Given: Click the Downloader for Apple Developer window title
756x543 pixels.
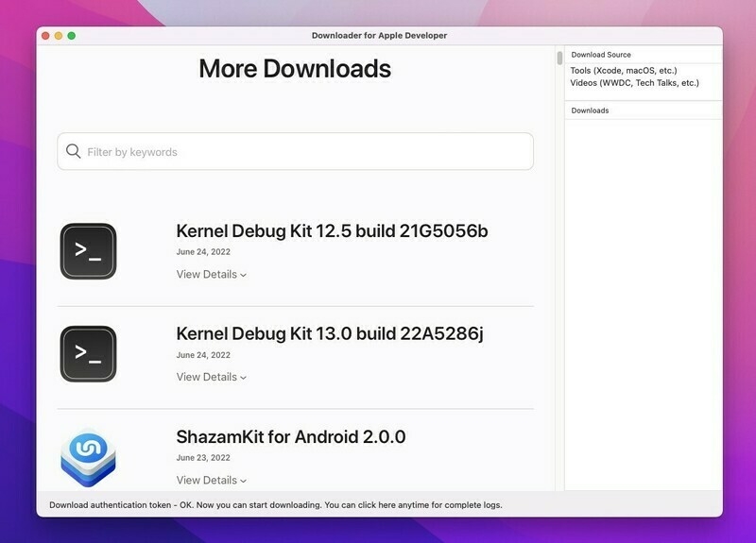Looking at the screenshot, I should (379, 35).
